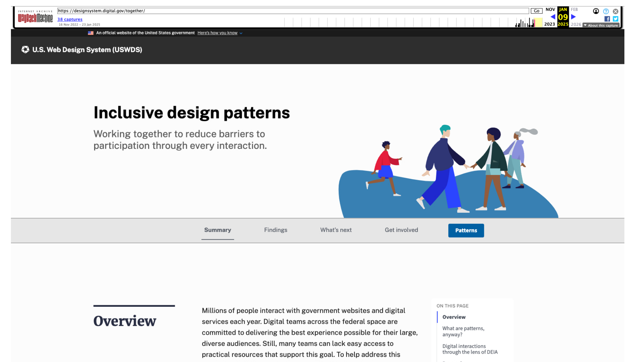
Task: Go to the previous capture arrow
Action: [553, 17]
